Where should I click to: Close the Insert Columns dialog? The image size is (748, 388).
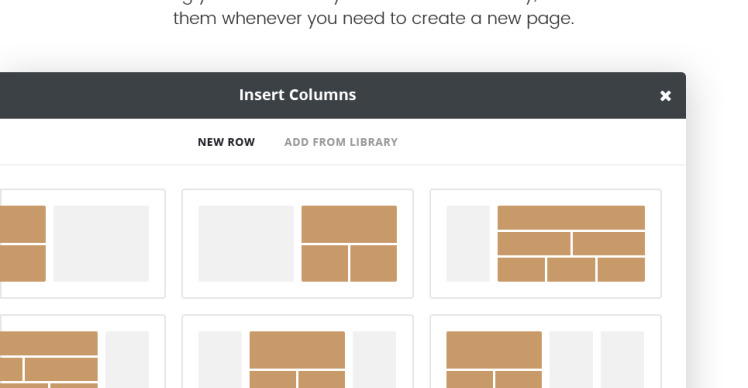pyautogui.click(x=665, y=96)
